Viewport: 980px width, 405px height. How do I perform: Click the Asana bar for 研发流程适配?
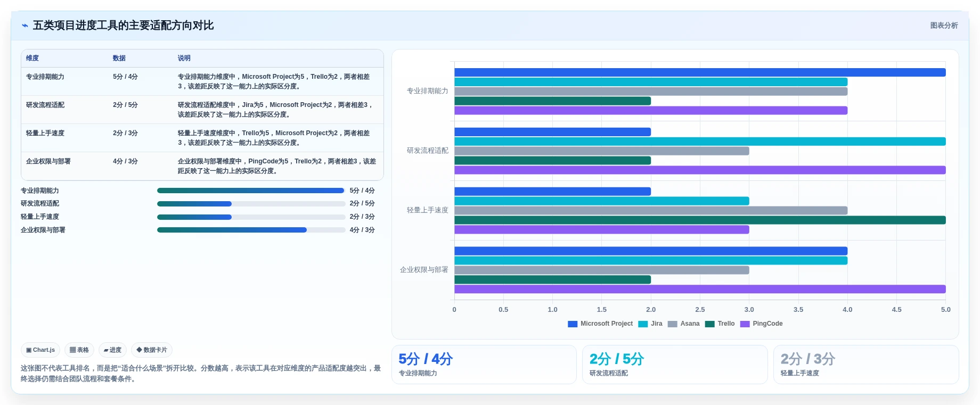click(602, 151)
